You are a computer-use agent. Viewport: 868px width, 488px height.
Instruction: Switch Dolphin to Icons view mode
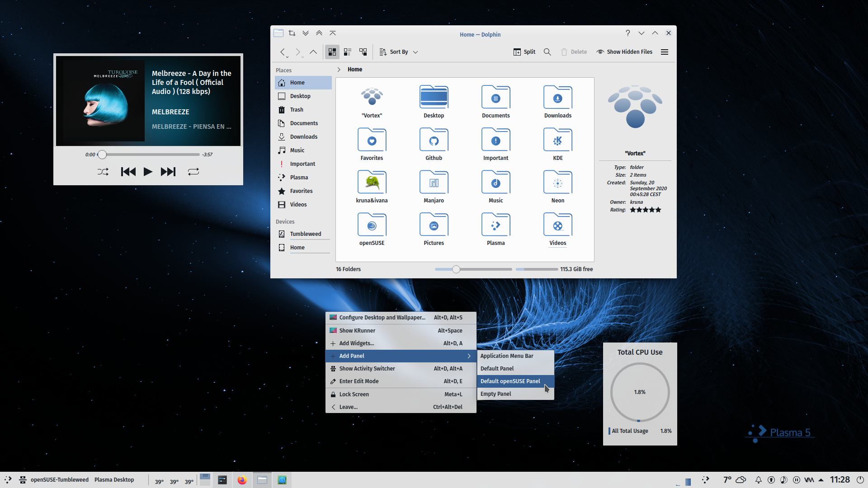pyautogui.click(x=332, y=52)
